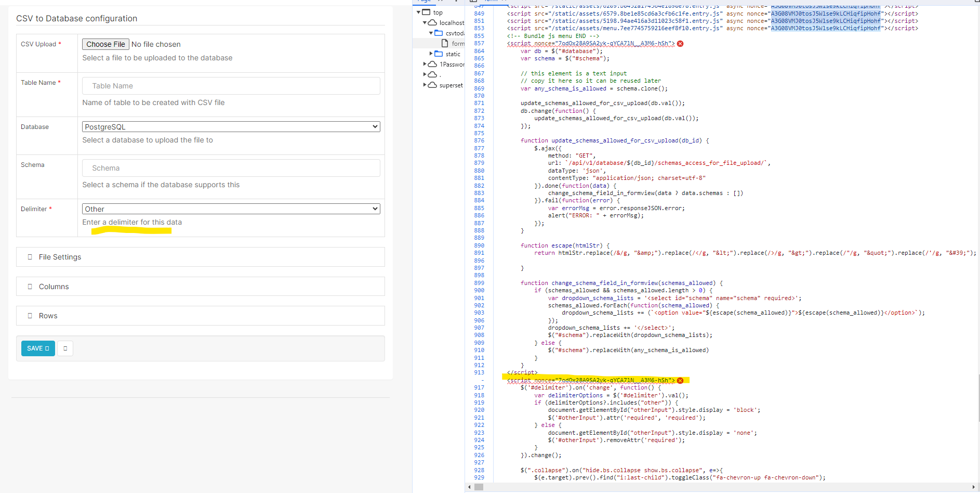This screenshot has width=980, height=493.
Task: Click the 'Bundle js menu END' comment line
Action: coord(553,36)
